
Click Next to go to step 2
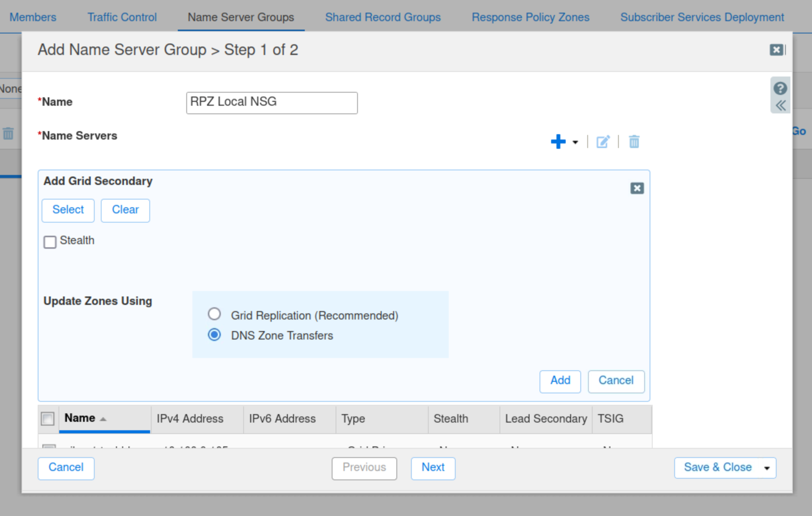[433, 468]
